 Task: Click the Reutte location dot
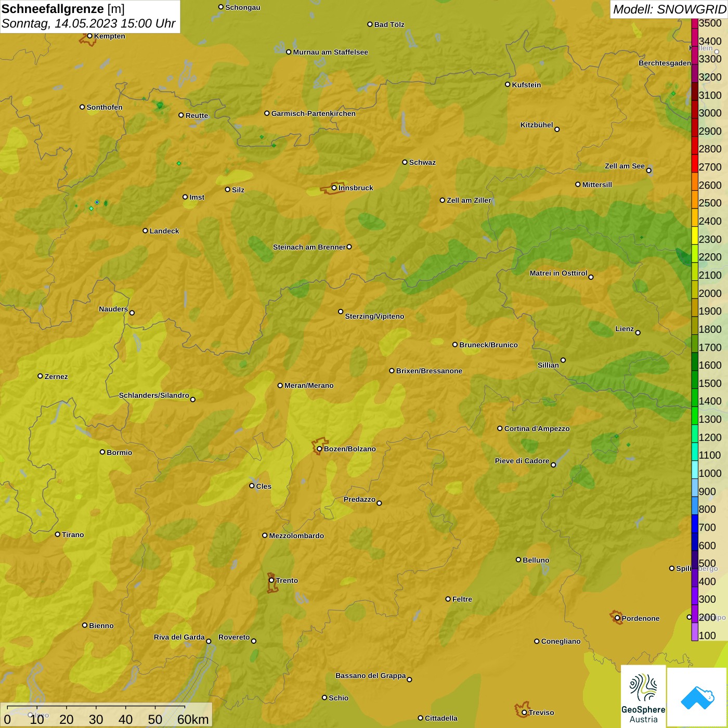click(x=181, y=115)
